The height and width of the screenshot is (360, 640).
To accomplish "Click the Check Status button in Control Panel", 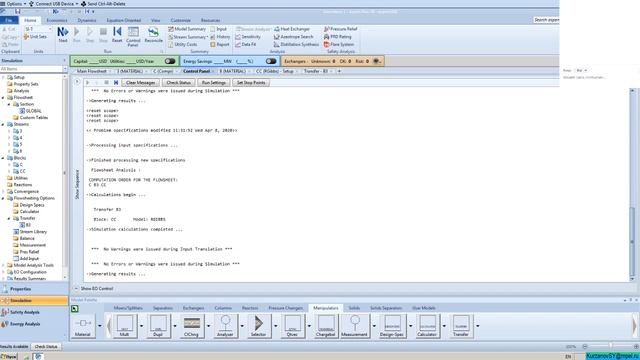I will click(x=178, y=82).
